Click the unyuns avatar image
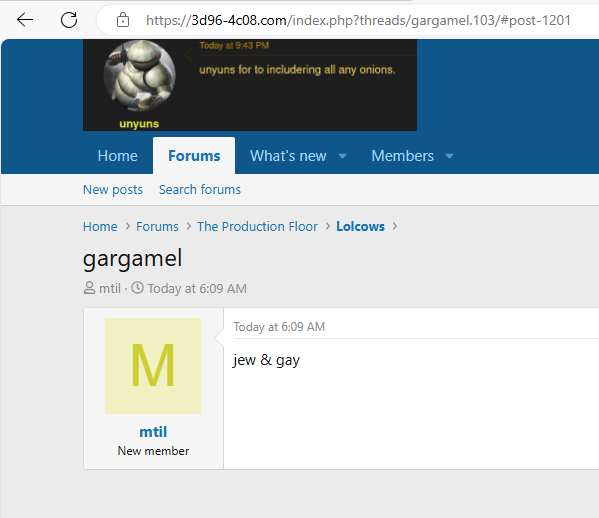599x518 pixels. click(x=139, y=76)
